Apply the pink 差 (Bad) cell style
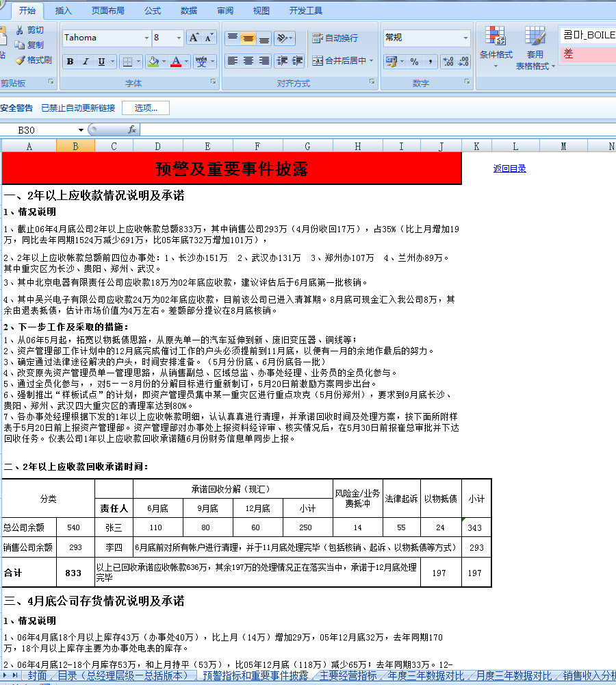 (588, 54)
